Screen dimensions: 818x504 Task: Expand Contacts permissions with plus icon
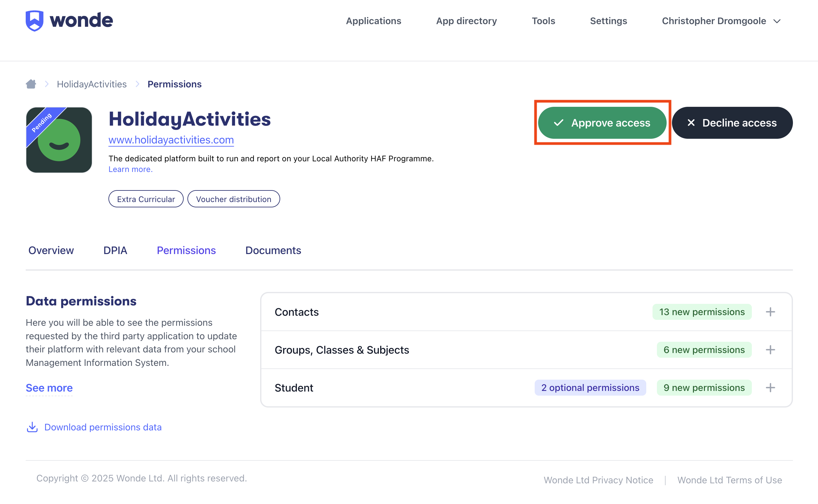[770, 312]
